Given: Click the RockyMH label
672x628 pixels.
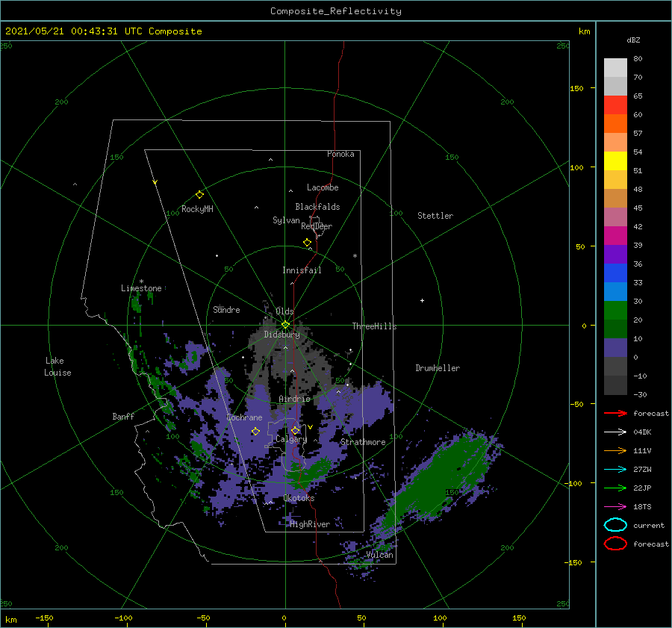Looking at the screenshot, I should pos(197,209).
